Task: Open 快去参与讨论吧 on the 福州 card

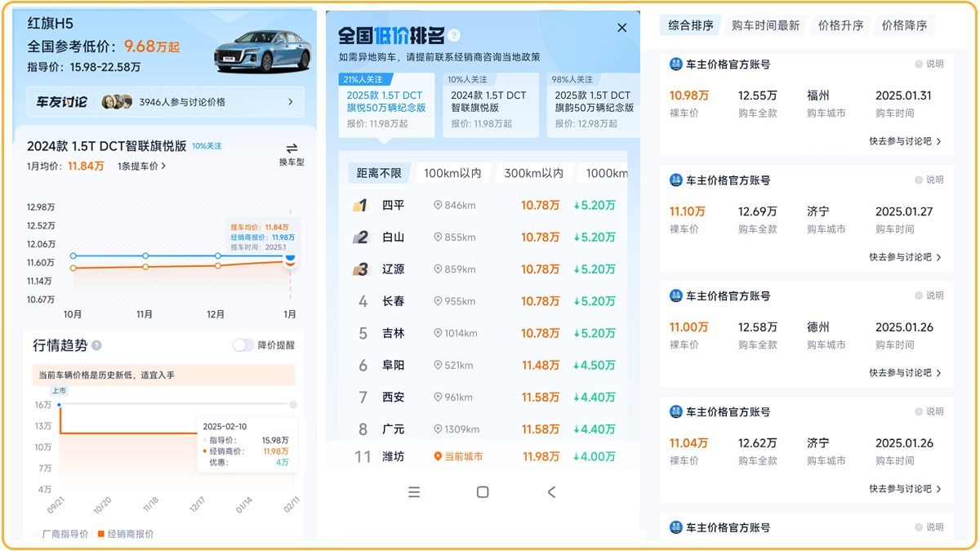Action: (x=905, y=141)
